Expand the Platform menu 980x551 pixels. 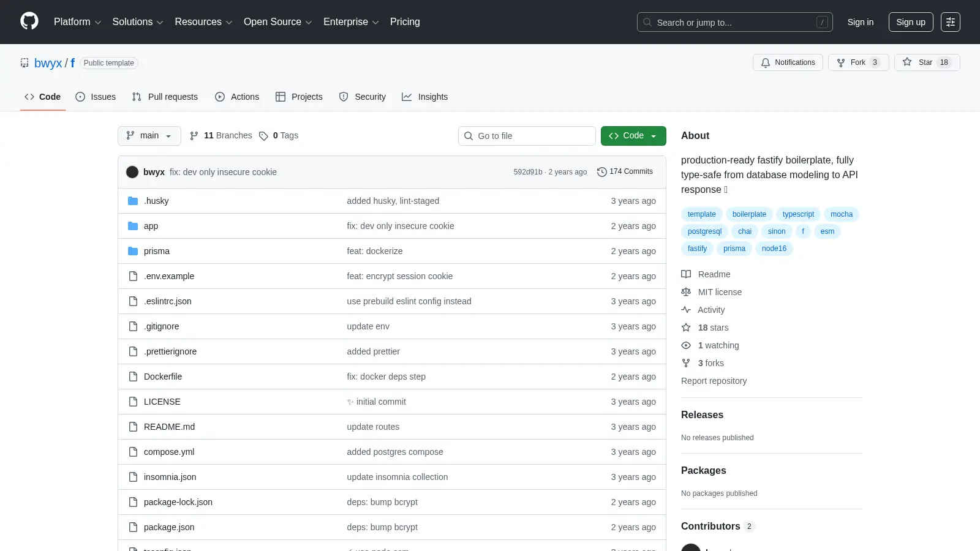click(x=77, y=22)
